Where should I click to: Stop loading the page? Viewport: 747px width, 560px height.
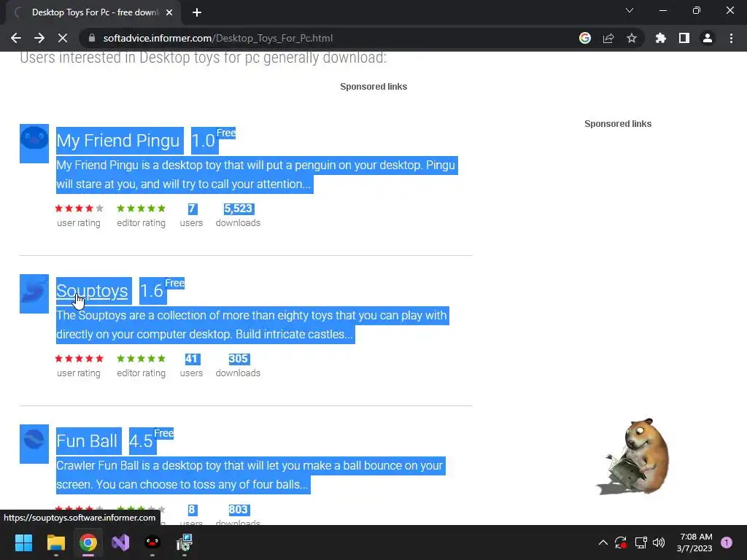click(x=63, y=38)
